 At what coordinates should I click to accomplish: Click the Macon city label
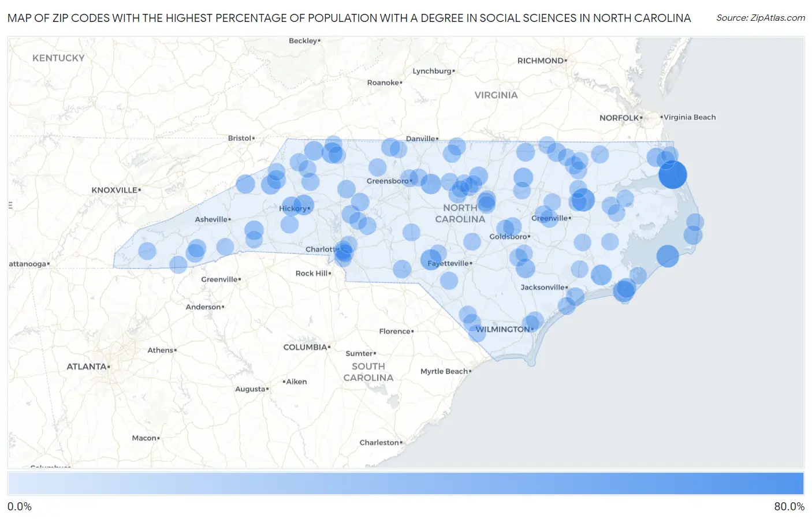(x=144, y=438)
